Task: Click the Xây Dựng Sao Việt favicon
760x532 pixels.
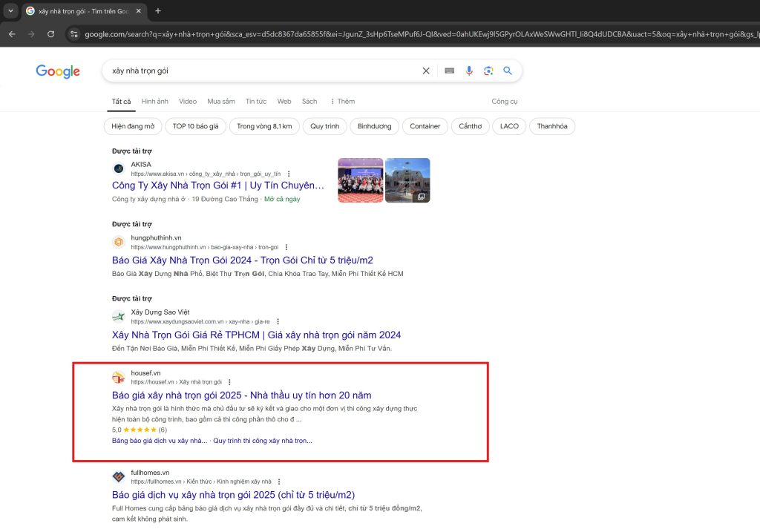Action: pyautogui.click(x=119, y=316)
